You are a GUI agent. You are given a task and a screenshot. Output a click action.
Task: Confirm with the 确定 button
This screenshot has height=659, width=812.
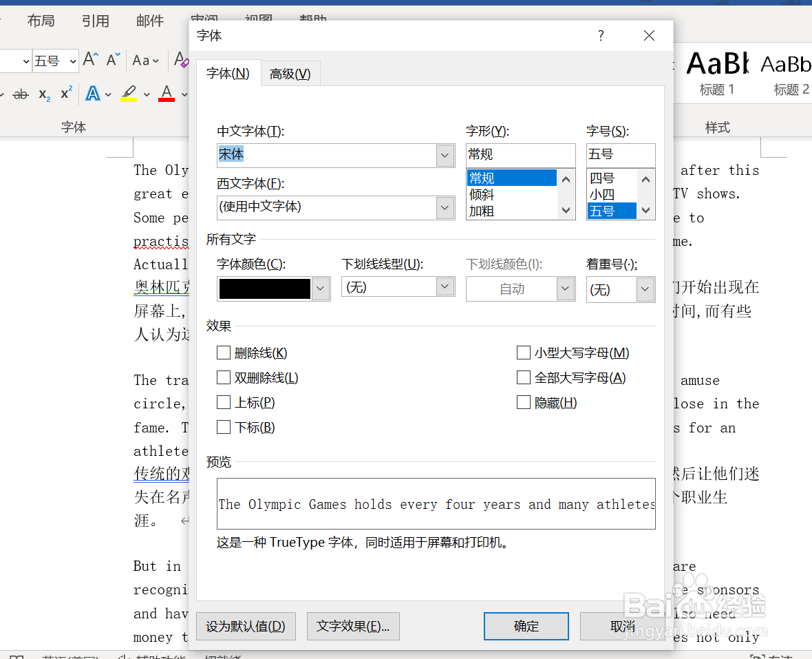tap(526, 627)
